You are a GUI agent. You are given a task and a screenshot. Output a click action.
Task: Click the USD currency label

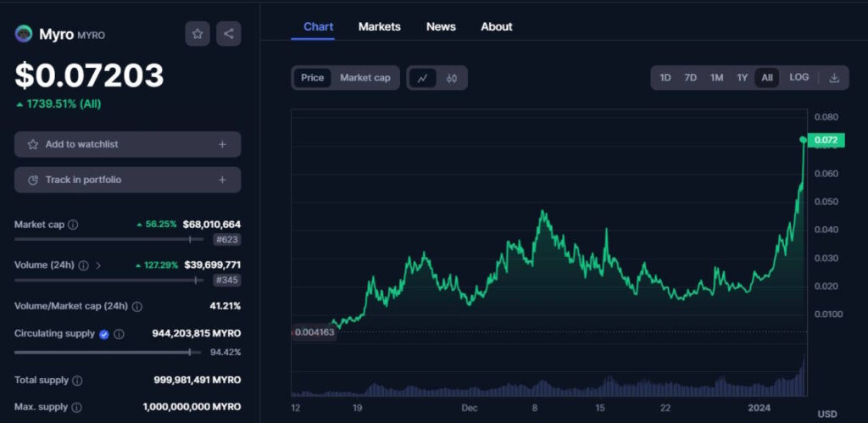pyautogui.click(x=827, y=415)
